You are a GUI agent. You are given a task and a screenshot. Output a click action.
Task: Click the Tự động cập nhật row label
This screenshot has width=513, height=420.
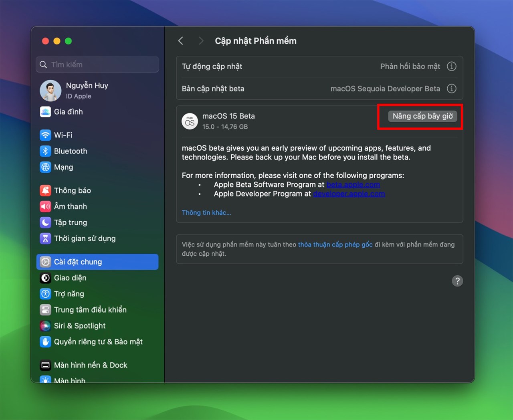(212, 67)
